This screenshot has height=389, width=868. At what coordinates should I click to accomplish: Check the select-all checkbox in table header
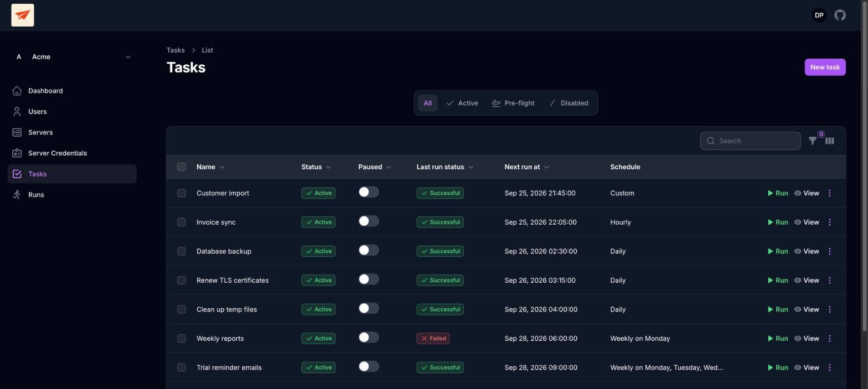point(182,167)
